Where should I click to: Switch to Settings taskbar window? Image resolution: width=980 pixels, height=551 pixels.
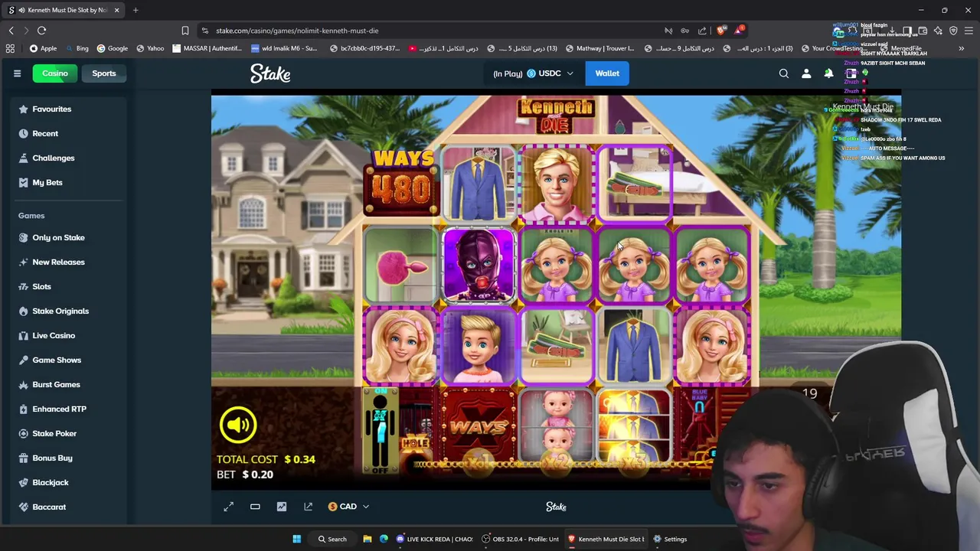pos(669,539)
